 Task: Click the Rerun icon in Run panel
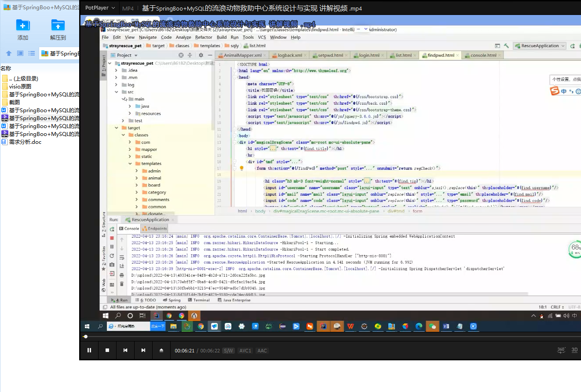[112, 229]
